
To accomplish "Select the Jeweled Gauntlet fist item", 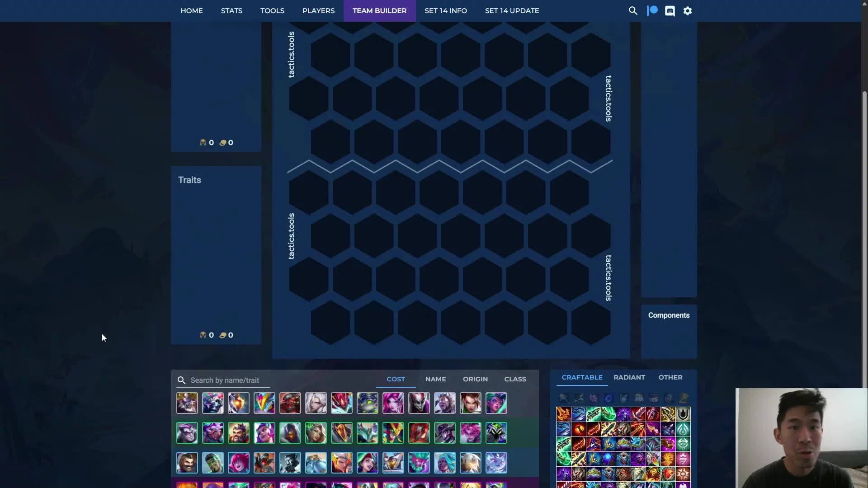I will 668,444.
